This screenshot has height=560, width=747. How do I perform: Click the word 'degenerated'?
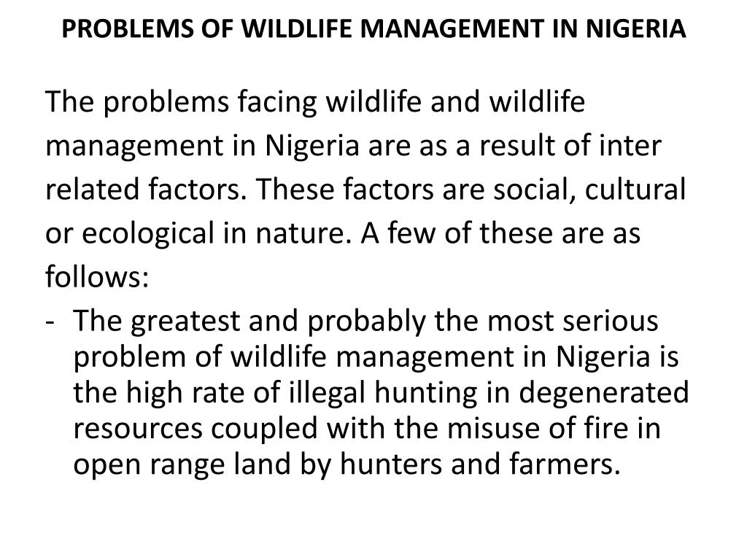point(603,393)
